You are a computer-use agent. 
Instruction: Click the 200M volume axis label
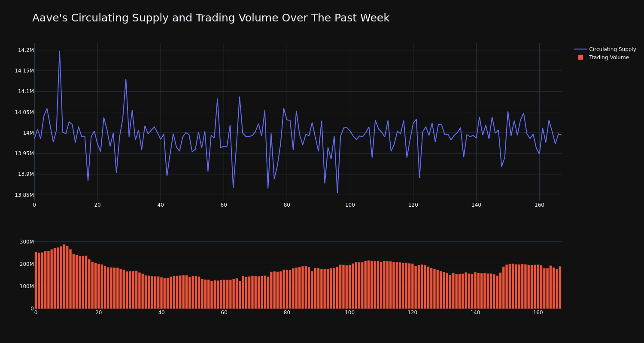(27, 264)
